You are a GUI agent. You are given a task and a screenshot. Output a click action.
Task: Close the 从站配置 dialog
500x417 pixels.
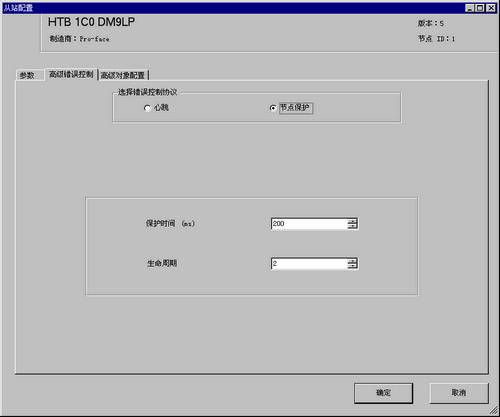click(x=491, y=8)
